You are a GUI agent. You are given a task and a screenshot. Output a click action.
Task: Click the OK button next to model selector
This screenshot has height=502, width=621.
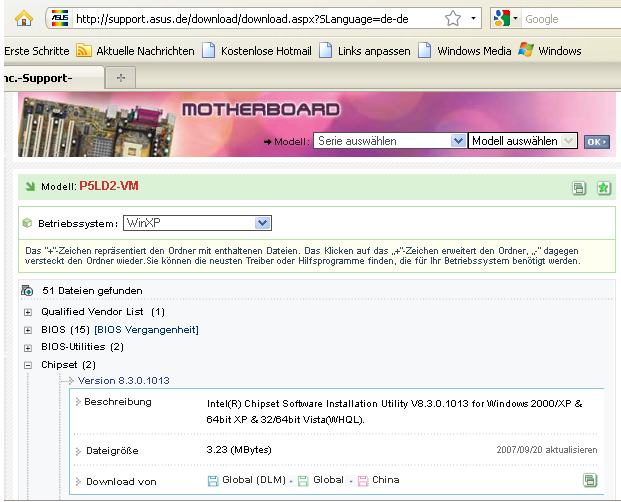pos(596,142)
